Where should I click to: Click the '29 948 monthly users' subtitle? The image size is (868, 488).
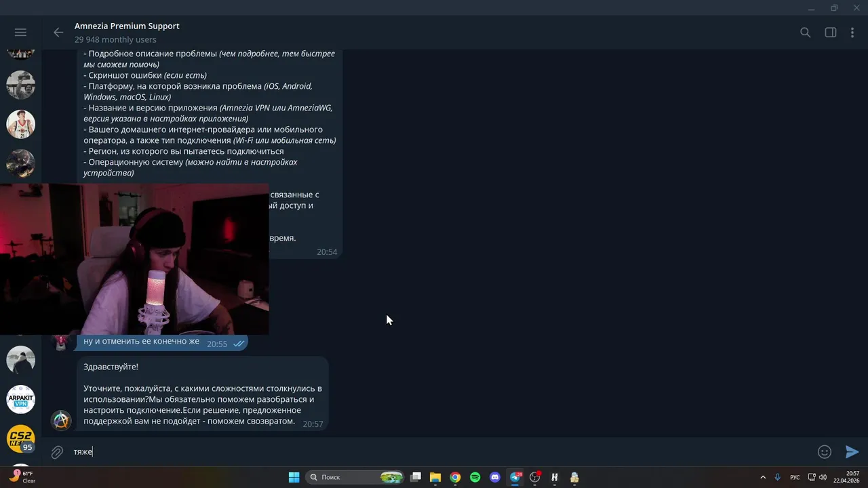(x=115, y=40)
